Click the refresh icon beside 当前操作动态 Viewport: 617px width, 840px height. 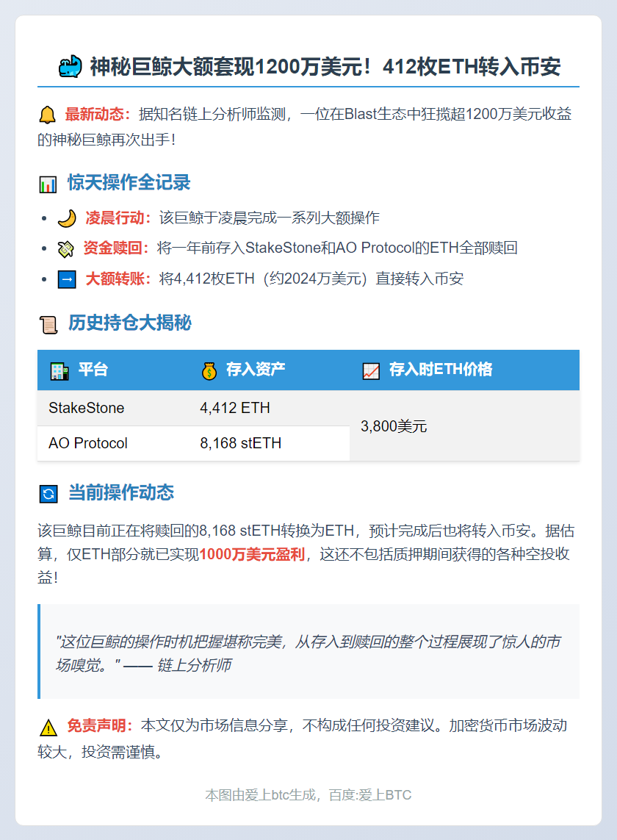click(x=47, y=492)
